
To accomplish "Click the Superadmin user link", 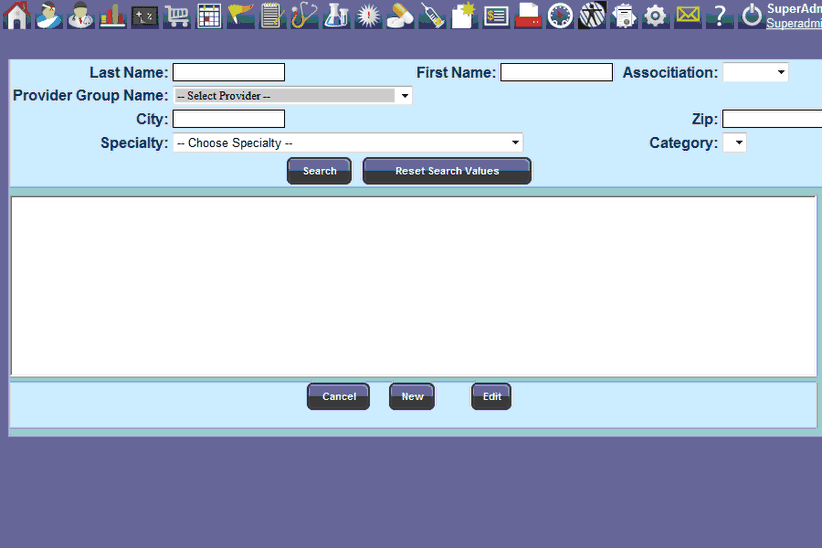I will (x=793, y=23).
